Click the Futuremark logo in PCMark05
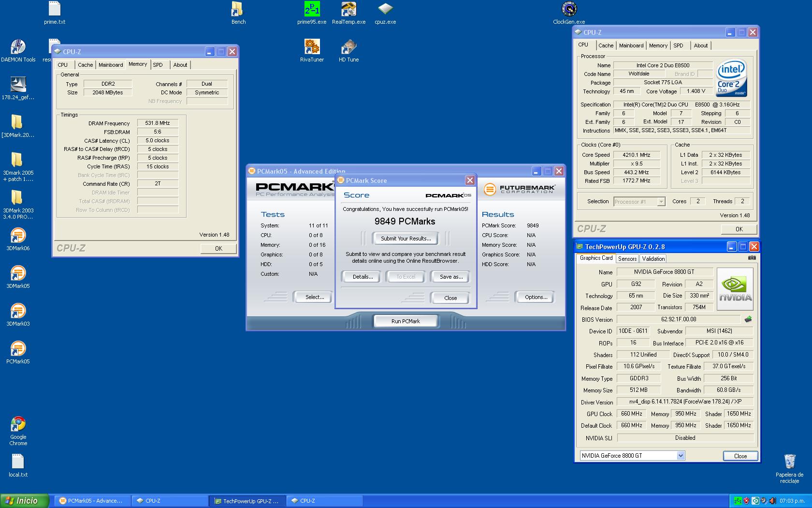 [x=520, y=189]
